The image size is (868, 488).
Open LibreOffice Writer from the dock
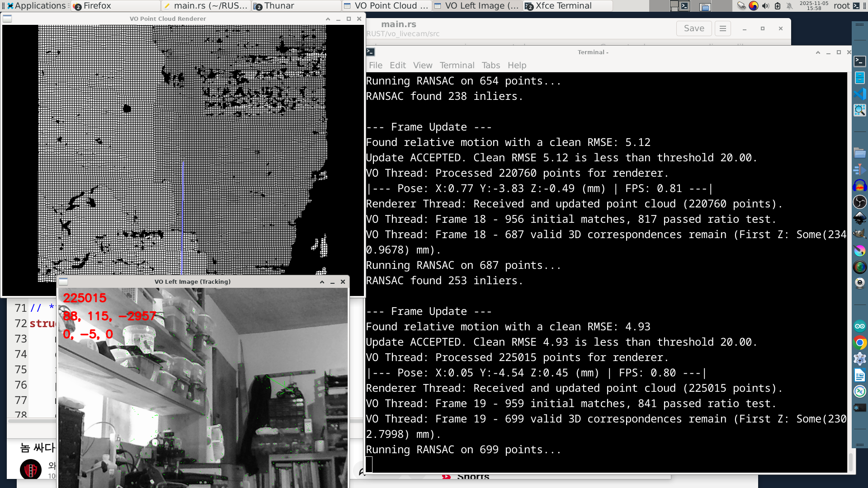point(859,375)
